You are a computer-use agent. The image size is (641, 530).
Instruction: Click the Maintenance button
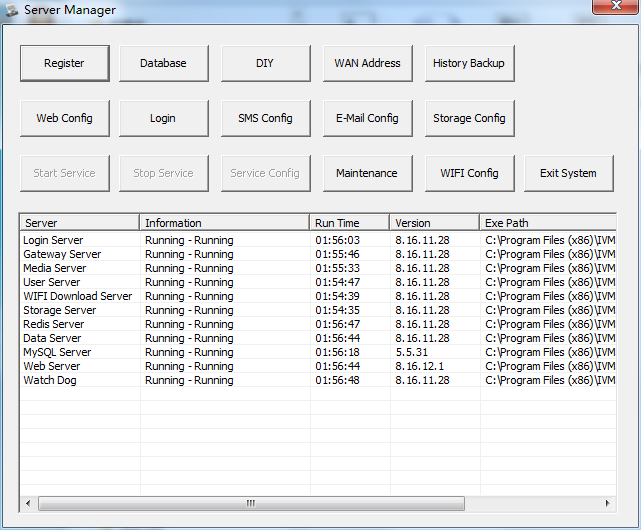[x=367, y=173]
